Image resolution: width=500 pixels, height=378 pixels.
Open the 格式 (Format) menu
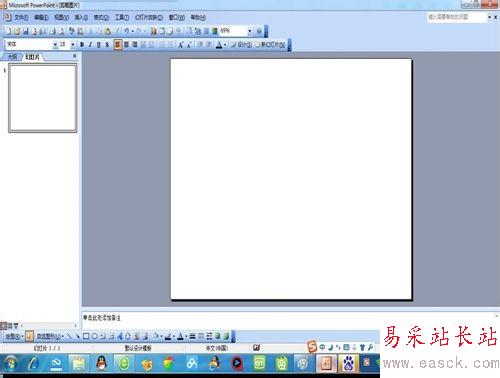[101, 17]
